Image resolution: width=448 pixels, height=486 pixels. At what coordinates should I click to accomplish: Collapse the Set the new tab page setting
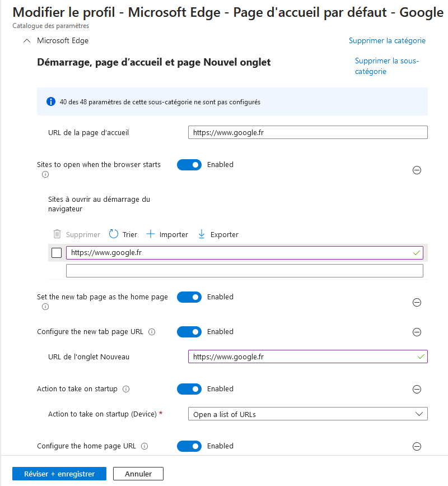(417, 302)
